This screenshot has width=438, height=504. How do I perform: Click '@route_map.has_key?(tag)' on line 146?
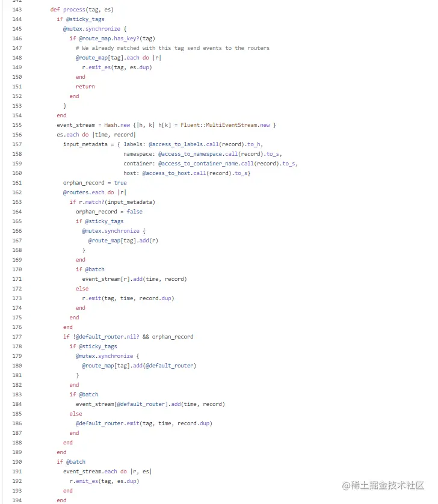point(117,38)
